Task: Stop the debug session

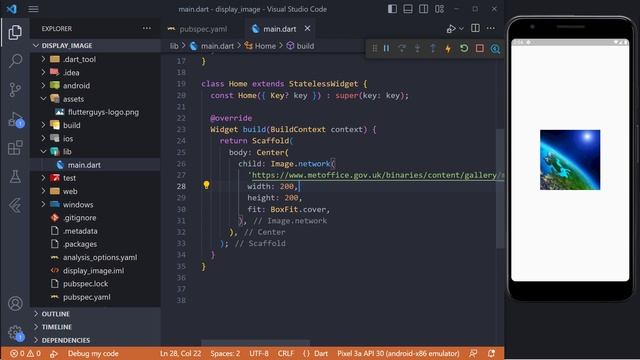Action: click(x=480, y=49)
